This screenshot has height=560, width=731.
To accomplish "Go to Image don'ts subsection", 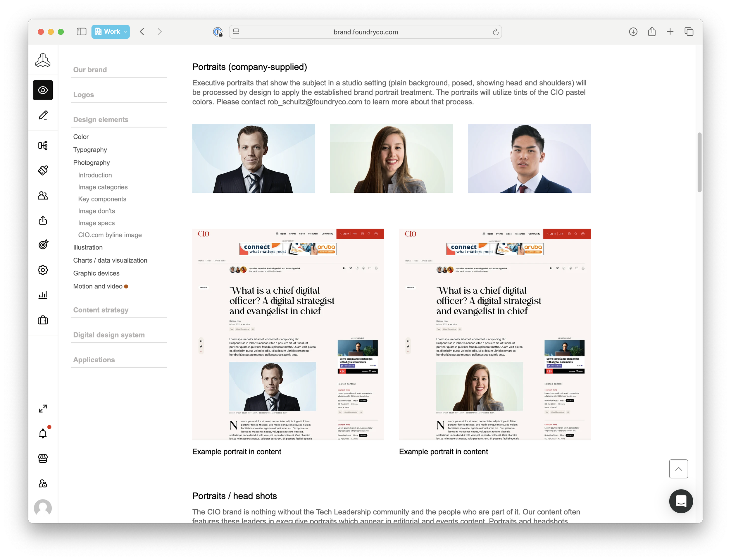I will (x=96, y=211).
